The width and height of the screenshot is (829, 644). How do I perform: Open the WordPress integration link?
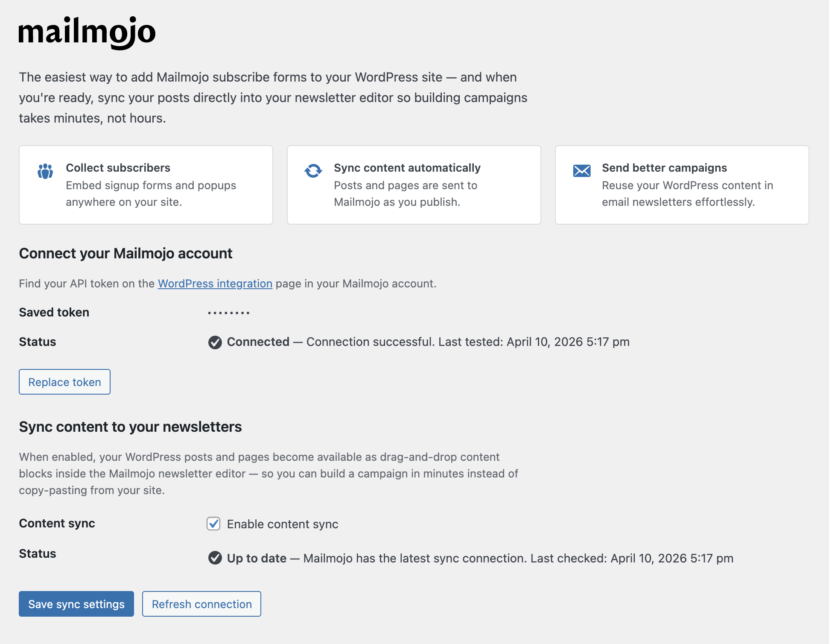pyautogui.click(x=215, y=284)
